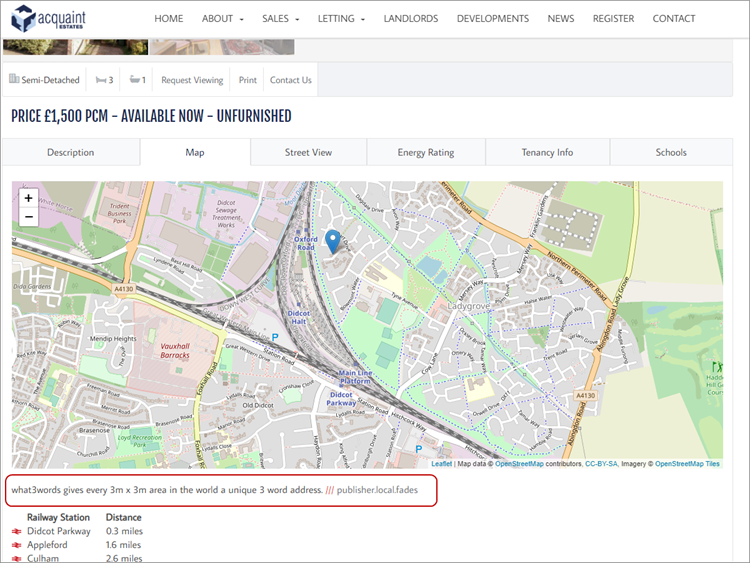
Task: Zoom out on the map
Action: point(28,217)
